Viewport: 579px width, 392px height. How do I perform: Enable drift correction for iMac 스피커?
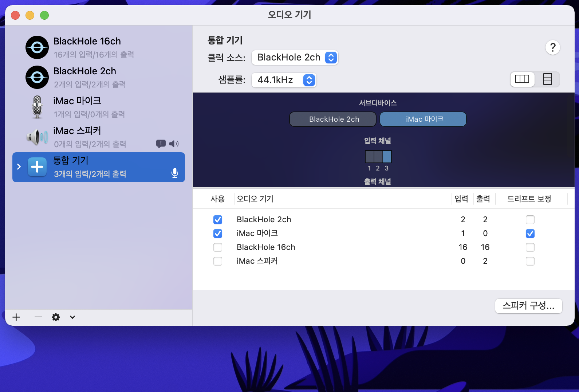click(x=530, y=261)
